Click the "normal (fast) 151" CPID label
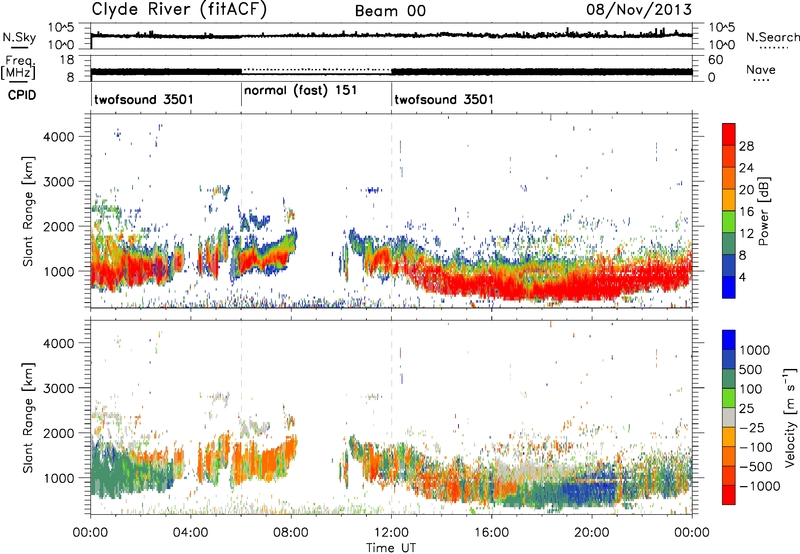 click(301, 91)
